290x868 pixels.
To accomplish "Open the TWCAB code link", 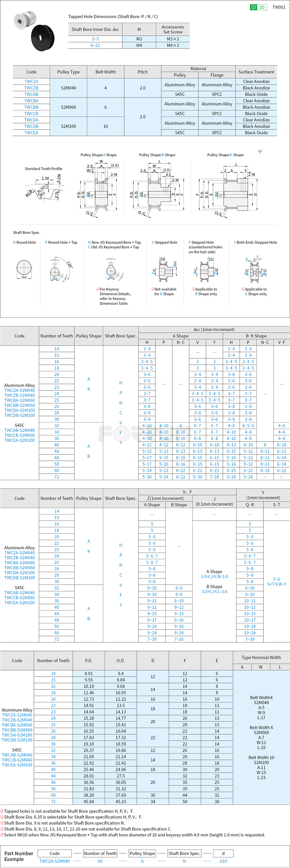I will [31, 94].
